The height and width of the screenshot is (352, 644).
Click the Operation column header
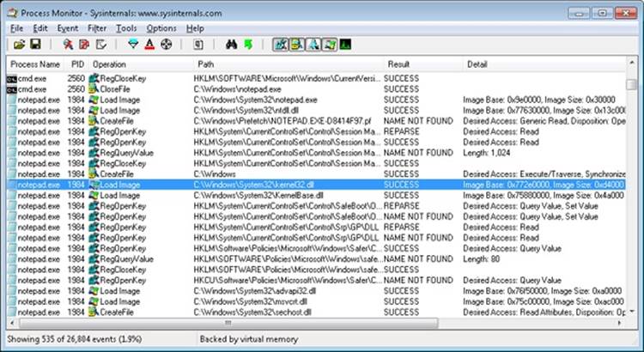pos(142,64)
